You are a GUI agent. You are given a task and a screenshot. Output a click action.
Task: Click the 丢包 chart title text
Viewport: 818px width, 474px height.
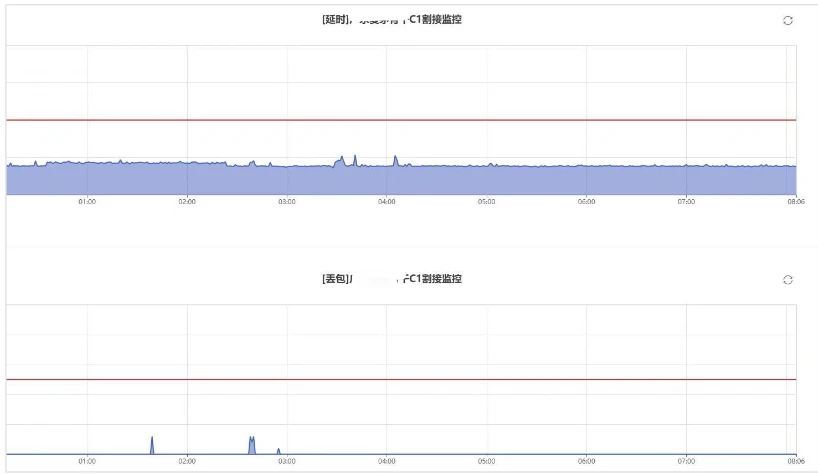(x=392, y=279)
